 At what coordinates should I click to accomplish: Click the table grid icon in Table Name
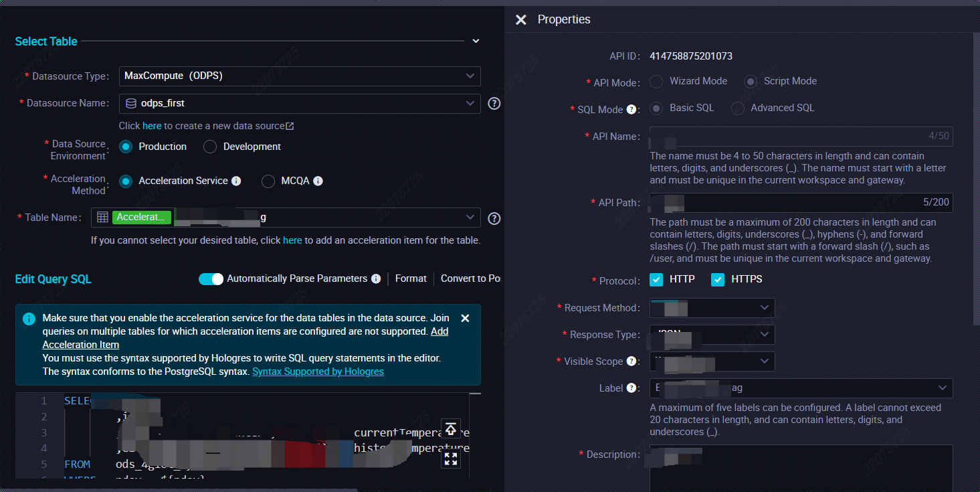(102, 218)
